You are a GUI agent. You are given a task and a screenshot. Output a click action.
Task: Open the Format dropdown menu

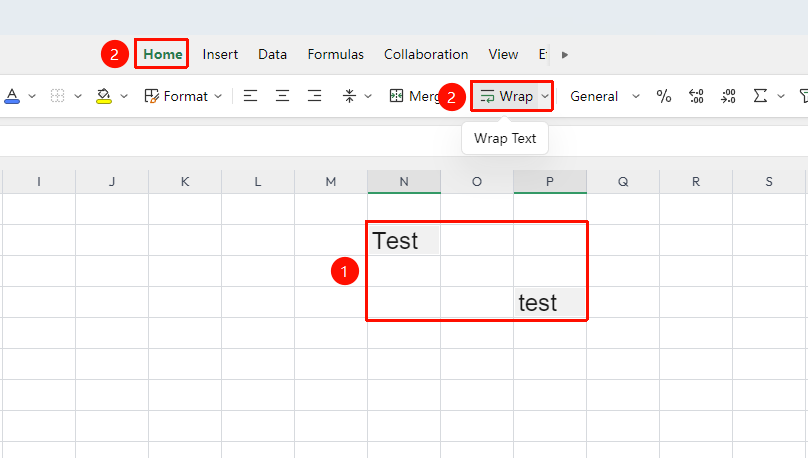[x=183, y=96]
